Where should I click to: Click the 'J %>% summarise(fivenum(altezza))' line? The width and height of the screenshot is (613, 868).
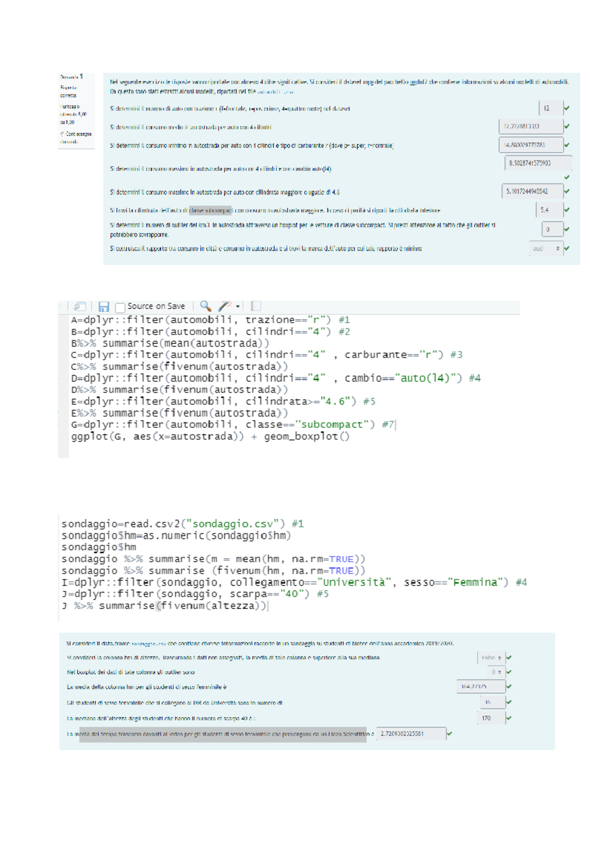click(x=164, y=606)
